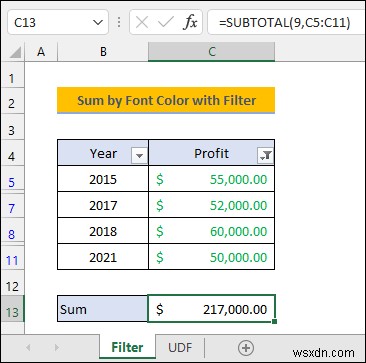Click the previous sheet navigation arrow
Image resolution: width=366 pixels, height=363 pixels.
point(28,348)
